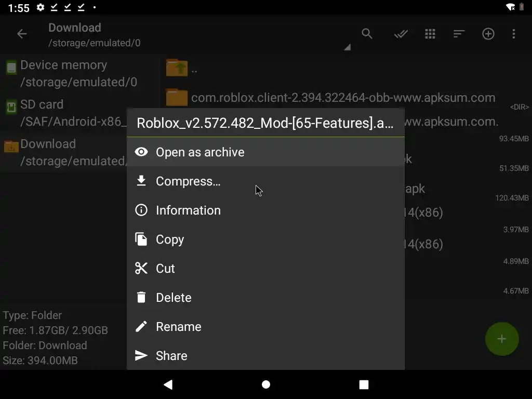Select the file row sized 93.45MB
The width and height of the screenshot is (532, 399).
(468, 127)
